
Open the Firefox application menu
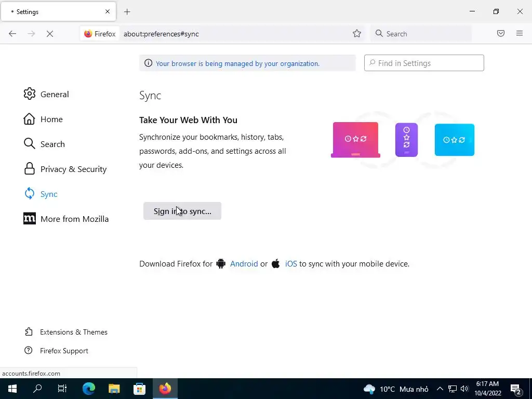(519, 33)
